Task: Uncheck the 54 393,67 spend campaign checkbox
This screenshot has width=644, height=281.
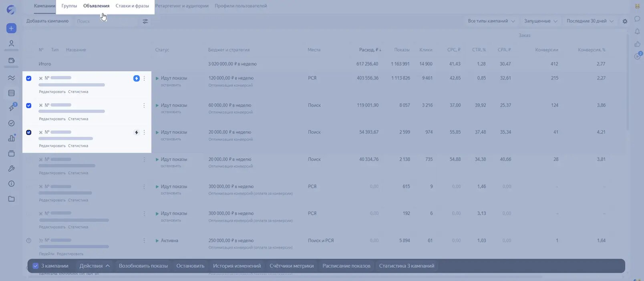Action: [29, 132]
